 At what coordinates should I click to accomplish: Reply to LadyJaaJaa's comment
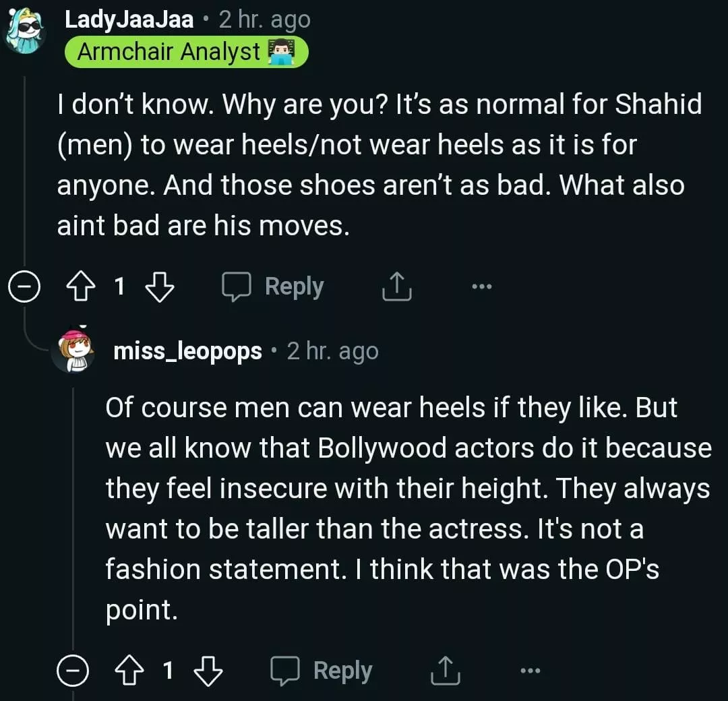274,287
